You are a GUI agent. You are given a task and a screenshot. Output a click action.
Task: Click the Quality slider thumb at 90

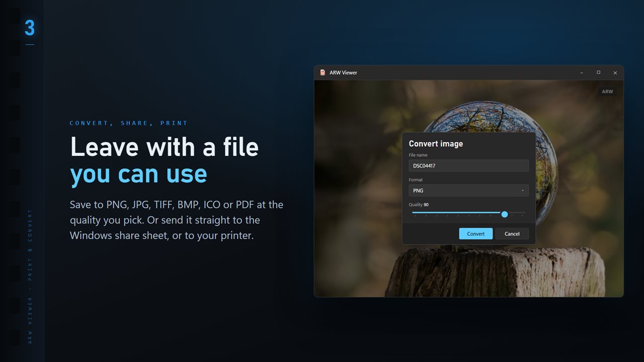click(x=505, y=214)
